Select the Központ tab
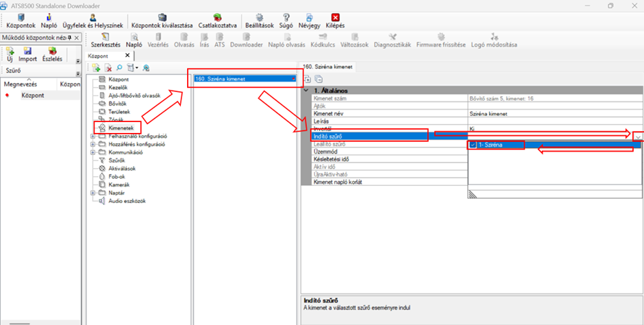 click(x=99, y=55)
